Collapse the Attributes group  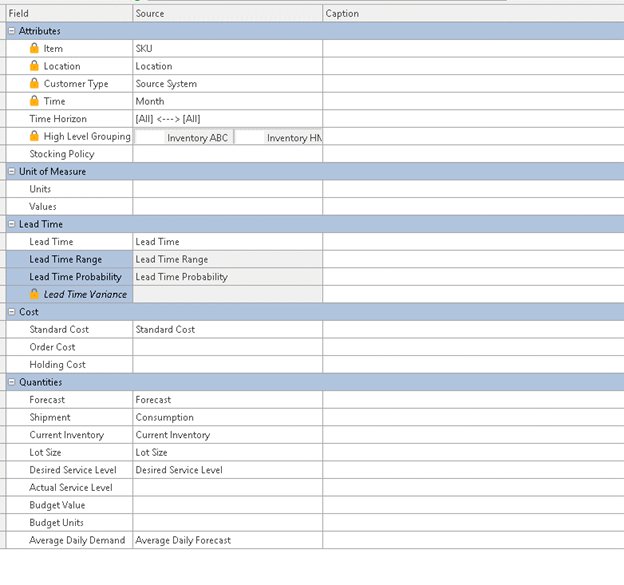point(12,31)
